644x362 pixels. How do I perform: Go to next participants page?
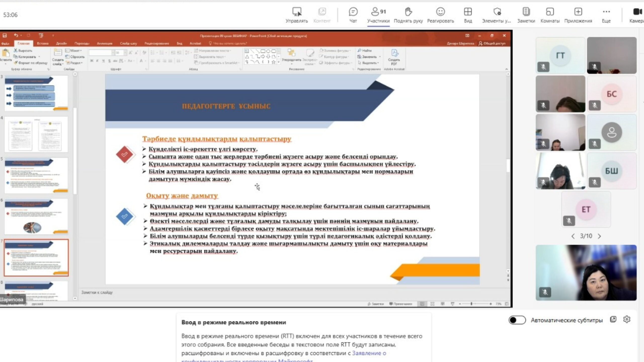point(599,236)
